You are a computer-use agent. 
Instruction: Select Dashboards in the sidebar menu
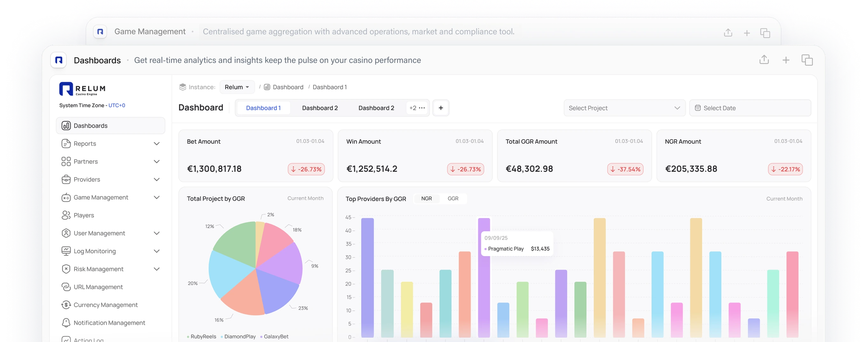111,125
